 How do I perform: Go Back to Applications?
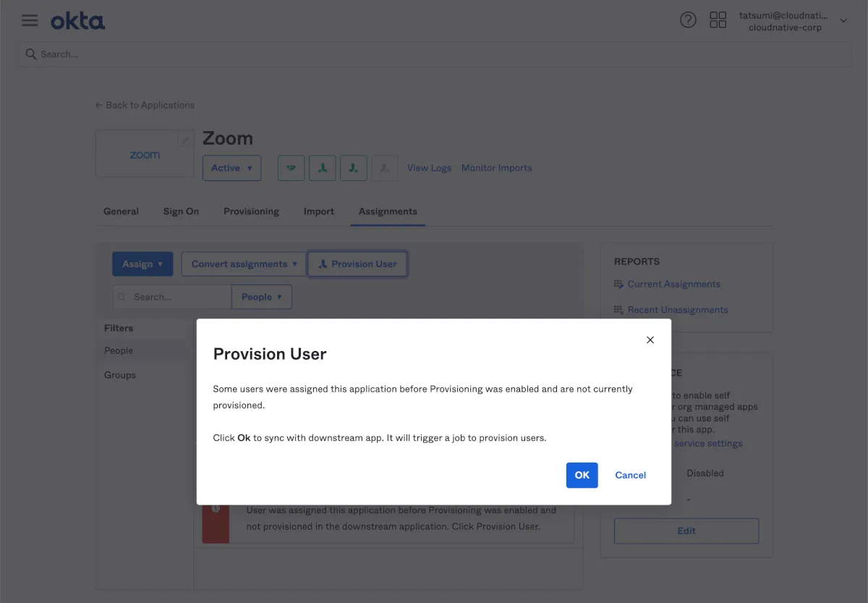[145, 105]
